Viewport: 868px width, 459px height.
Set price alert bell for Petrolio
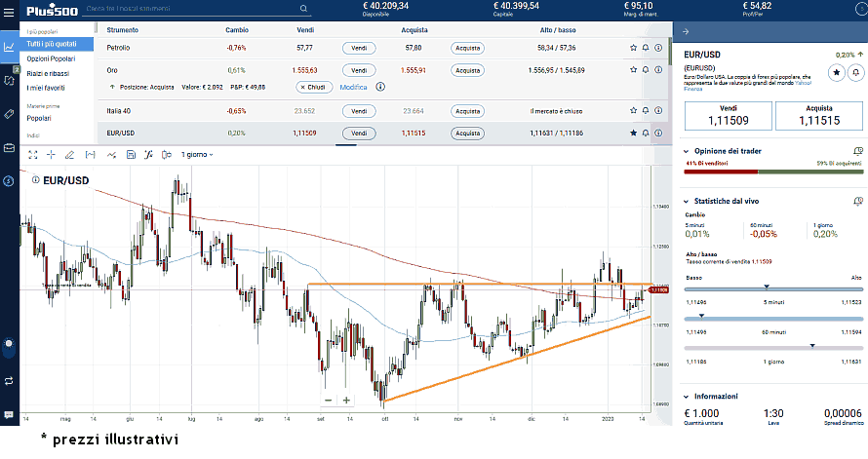646,47
